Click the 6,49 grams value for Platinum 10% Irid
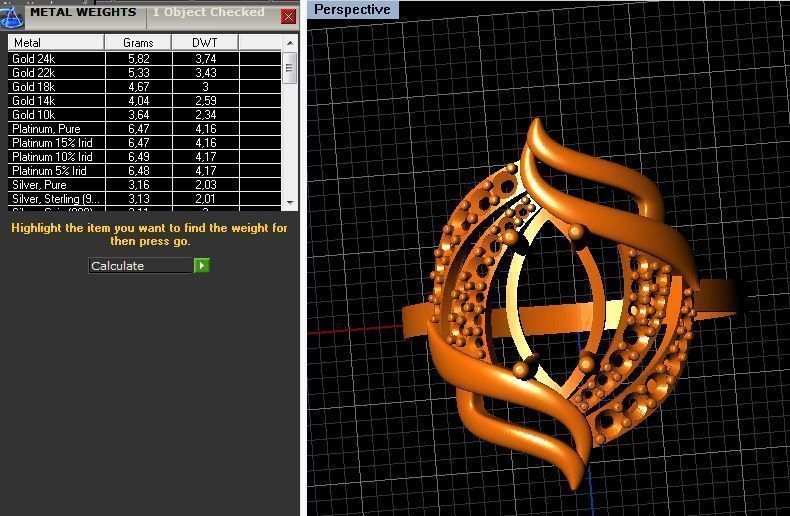The image size is (790, 516). [139, 157]
